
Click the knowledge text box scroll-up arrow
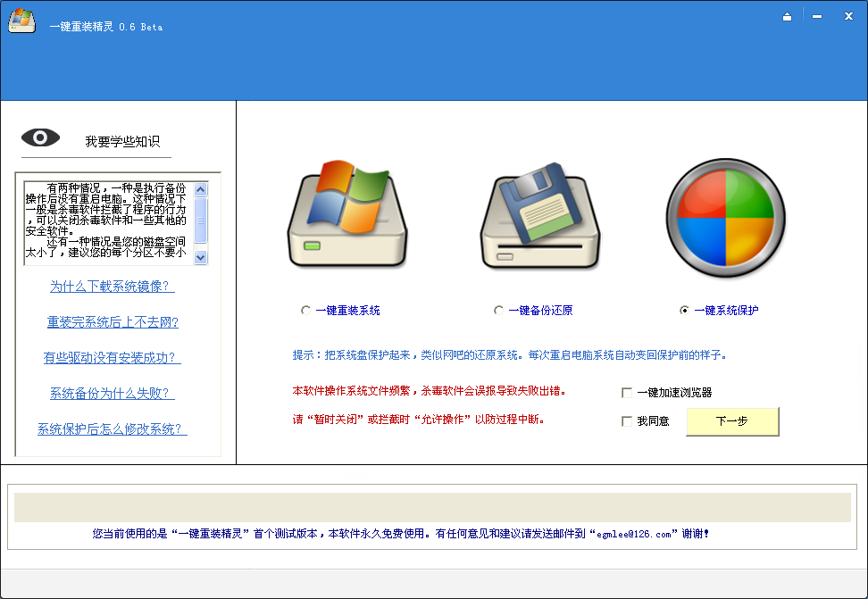click(200, 189)
